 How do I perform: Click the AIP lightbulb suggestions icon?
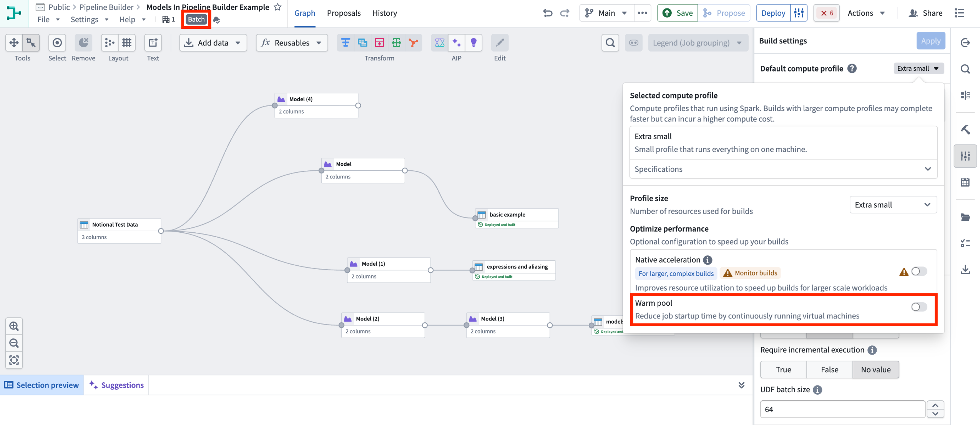[473, 43]
